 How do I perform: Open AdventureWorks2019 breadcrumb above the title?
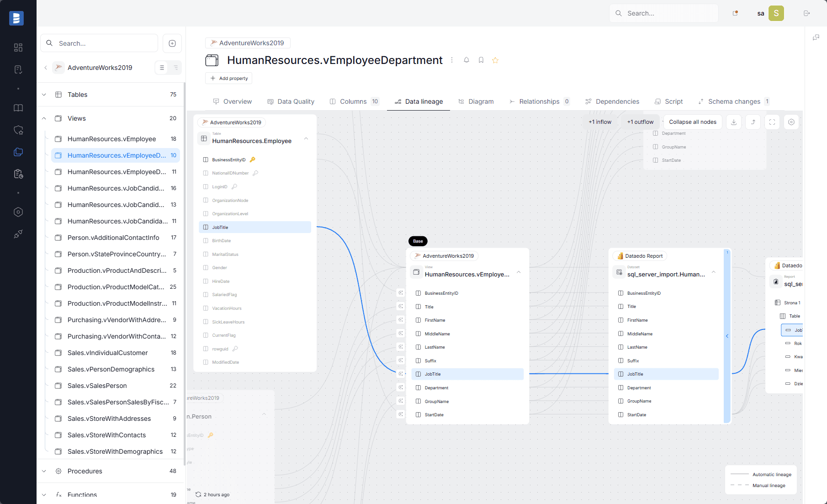pos(248,43)
